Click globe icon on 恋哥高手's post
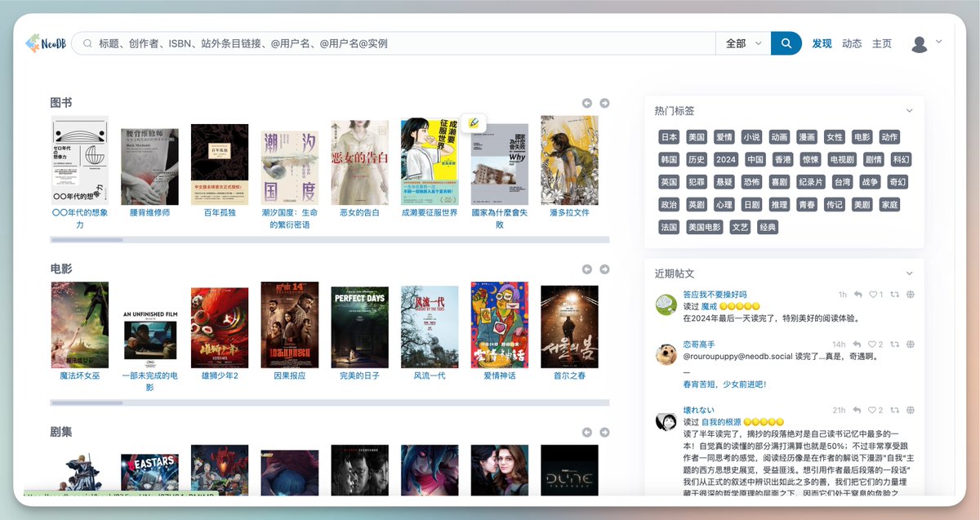 click(x=911, y=344)
